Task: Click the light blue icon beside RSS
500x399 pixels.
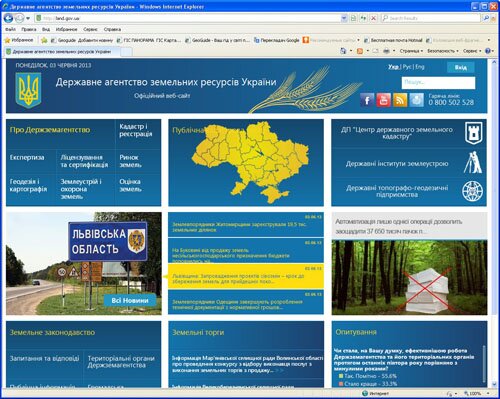Action: coord(416,100)
